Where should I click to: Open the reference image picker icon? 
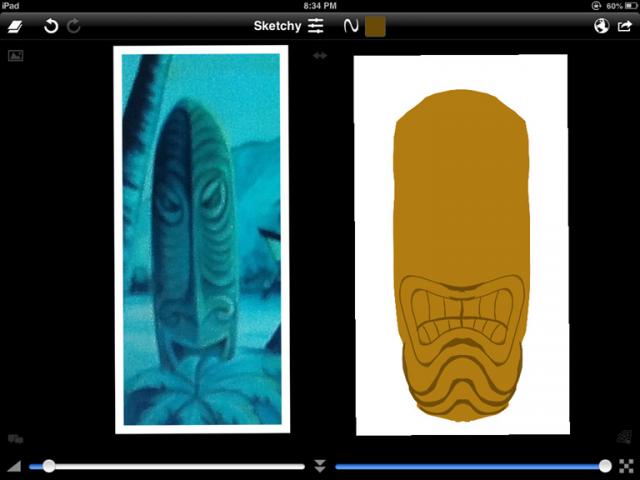tap(16, 55)
